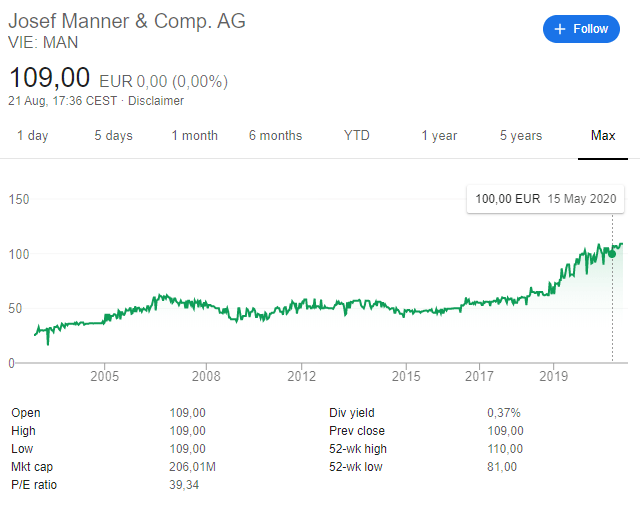Click the 100,00 EUR tooltip box

point(545,199)
